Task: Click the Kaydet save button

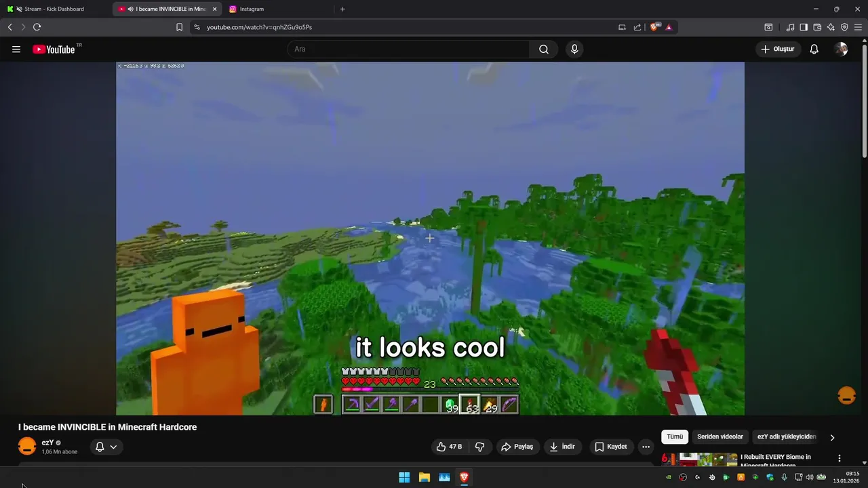Action: [x=610, y=447]
